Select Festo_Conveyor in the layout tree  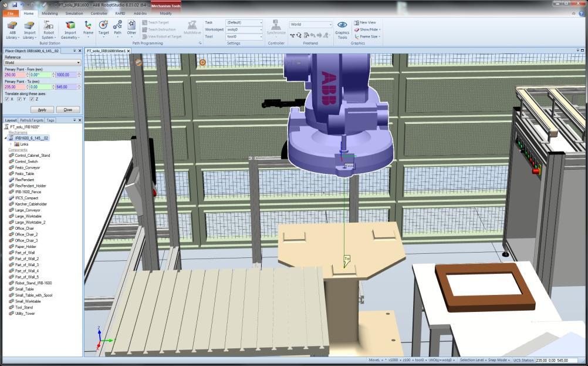click(x=28, y=167)
